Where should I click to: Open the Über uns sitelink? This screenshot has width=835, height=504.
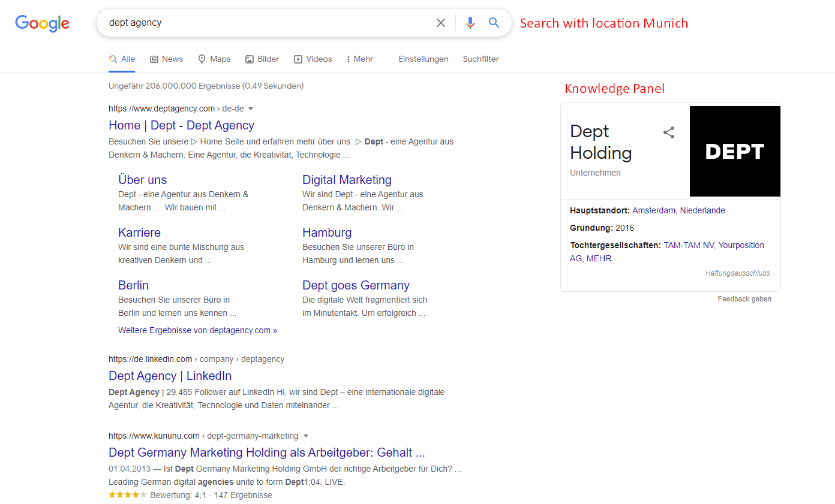[x=142, y=180]
